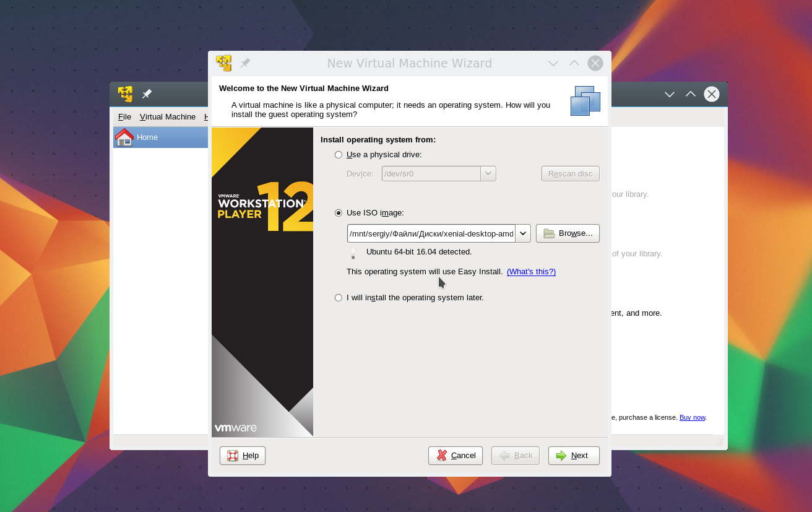This screenshot has height=512, width=812.
Task: Roll down the main window using chevron-down button
Action: (670, 94)
